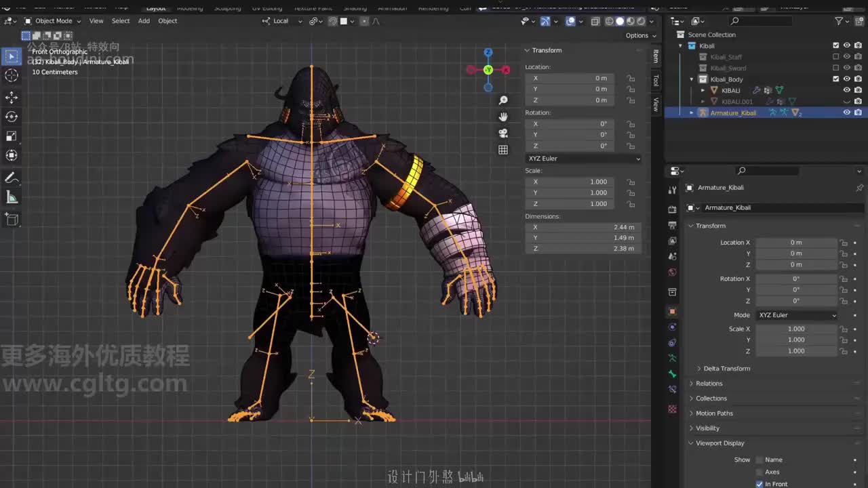The width and height of the screenshot is (868, 488).
Task: Expand the Motion Paths panel
Action: 714,413
